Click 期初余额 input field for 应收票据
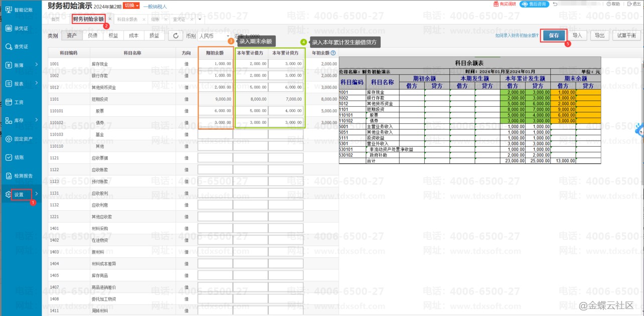The width and height of the screenshot is (644, 316). (215, 158)
